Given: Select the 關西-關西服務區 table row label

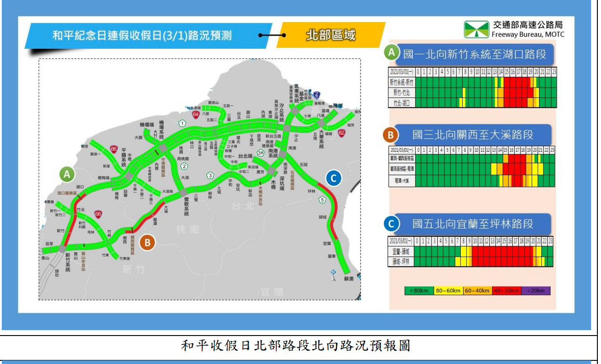Looking at the screenshot, I should tap(402, 159).
